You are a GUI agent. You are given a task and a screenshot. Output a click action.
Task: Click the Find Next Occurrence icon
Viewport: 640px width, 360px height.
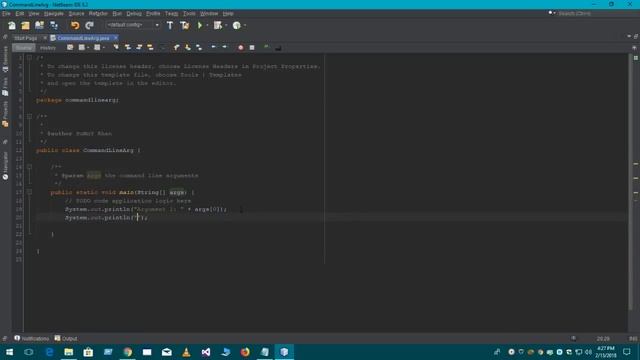[x=139, y=48]
